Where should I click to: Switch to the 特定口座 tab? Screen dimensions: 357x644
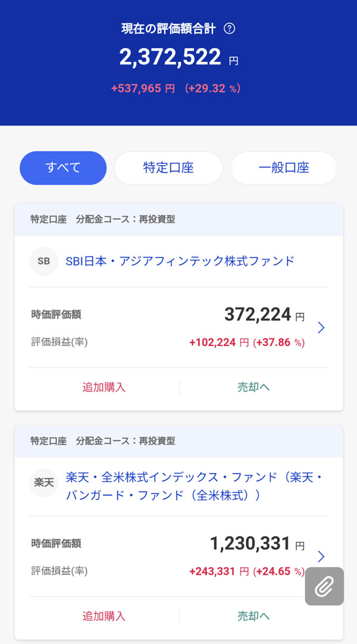point(168,168)
